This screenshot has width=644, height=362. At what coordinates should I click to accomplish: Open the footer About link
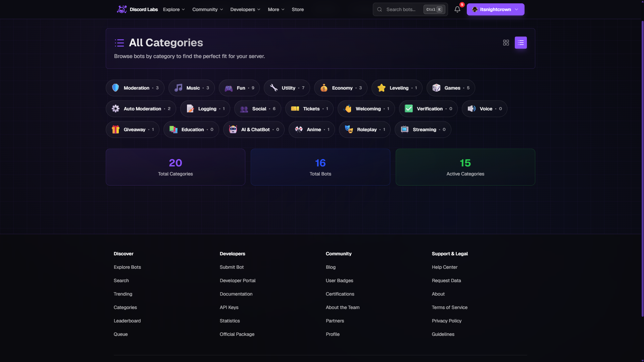click(438, 294)
